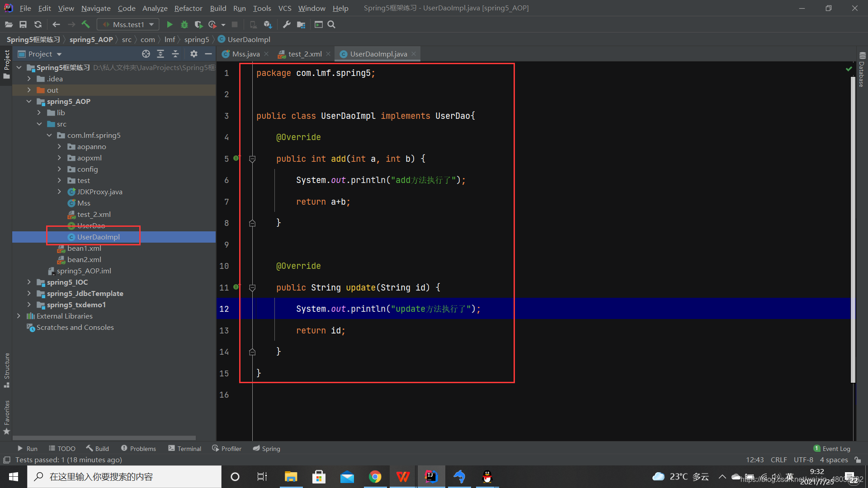Viewport: 868px width, 488px height.
Task: Click the gutter marker for update method
Action: point(236,287)
